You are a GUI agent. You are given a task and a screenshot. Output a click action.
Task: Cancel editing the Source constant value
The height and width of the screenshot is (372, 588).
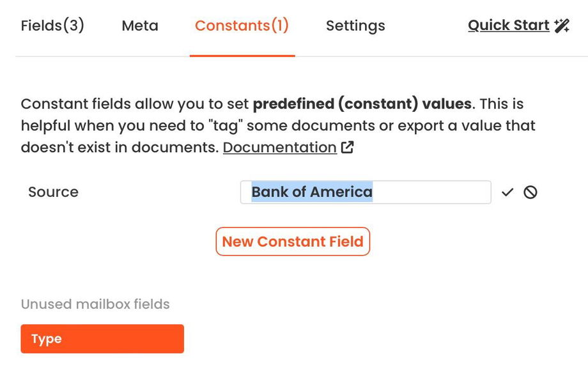[x=530, y=192]
